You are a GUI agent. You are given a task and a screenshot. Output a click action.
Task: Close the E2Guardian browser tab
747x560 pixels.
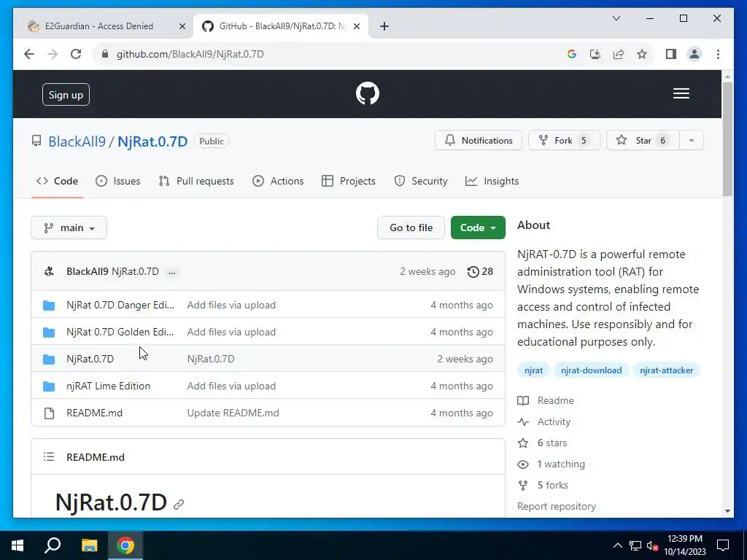[182, 27]
